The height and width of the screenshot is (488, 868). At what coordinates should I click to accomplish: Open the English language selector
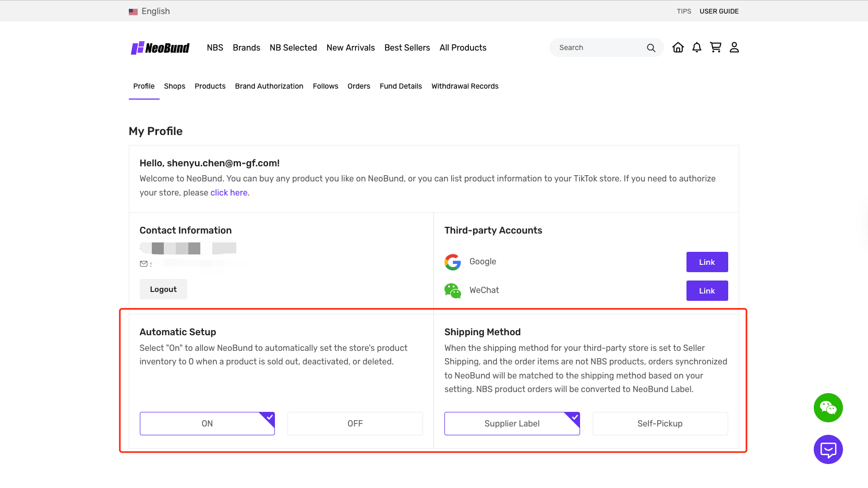(150, 11)
